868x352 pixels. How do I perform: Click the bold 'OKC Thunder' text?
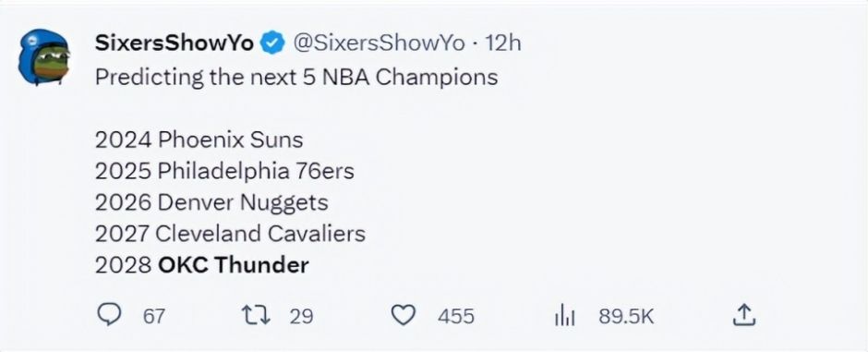pos(234,265)
